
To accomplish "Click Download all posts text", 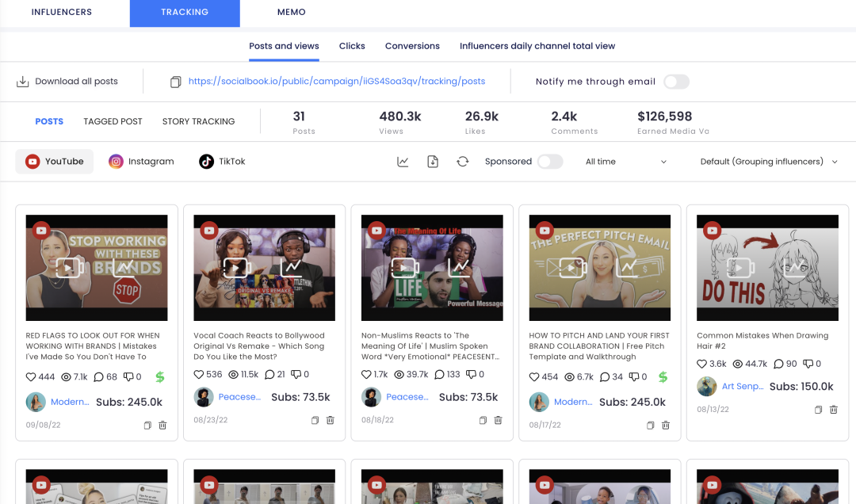I will click(x=76, y=82).
